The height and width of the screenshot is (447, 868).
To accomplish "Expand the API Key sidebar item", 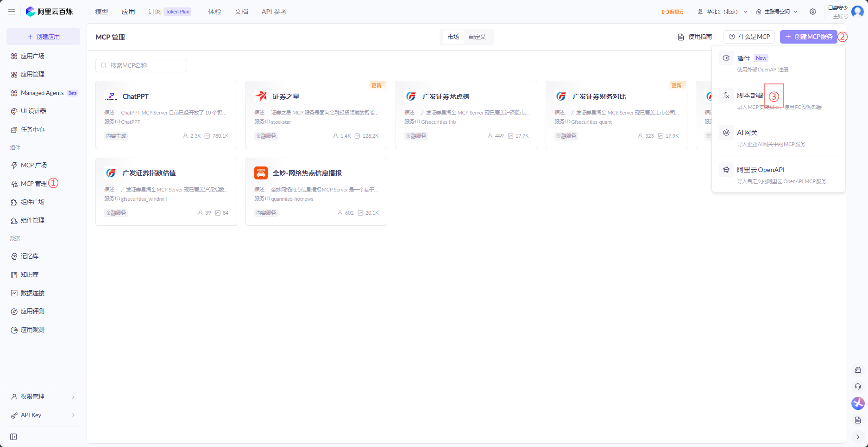I will coord(43,415).
